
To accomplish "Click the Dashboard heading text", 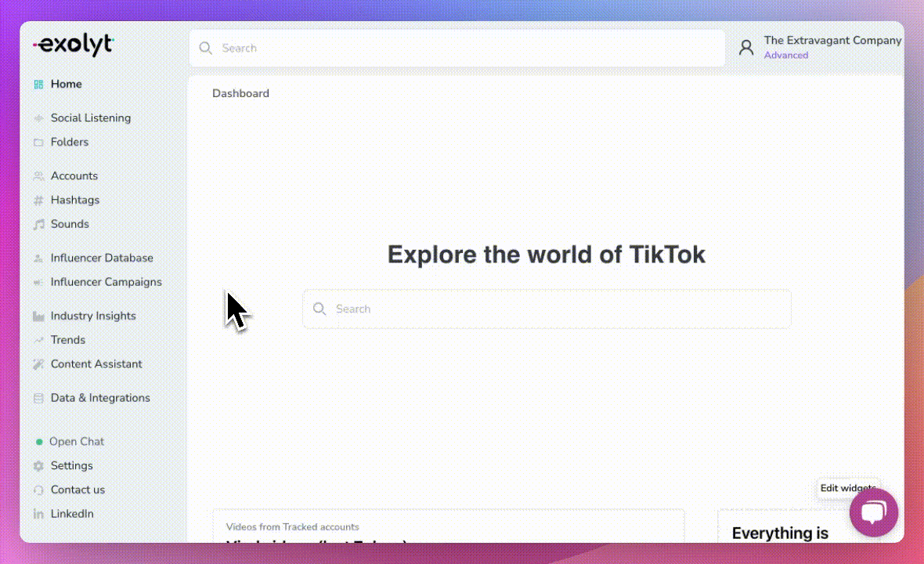I will (240, 93).
